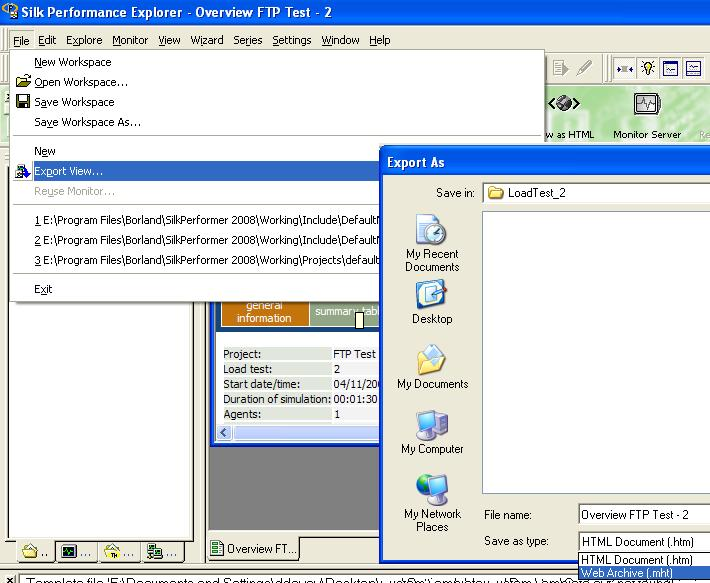This screenshot has height=583, width=710.
Task: Click the Open Workspace folder icon
Action: click(23, 81)
